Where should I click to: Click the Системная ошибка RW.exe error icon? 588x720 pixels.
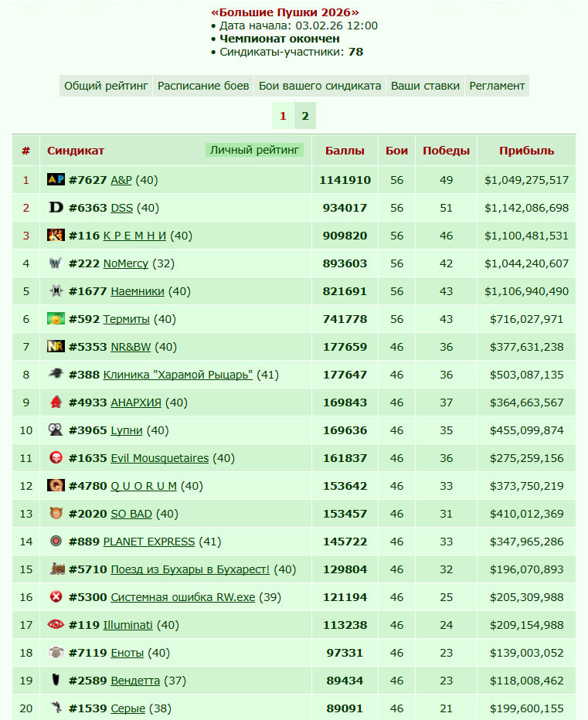pyautogui.click(x=56, y=596)
